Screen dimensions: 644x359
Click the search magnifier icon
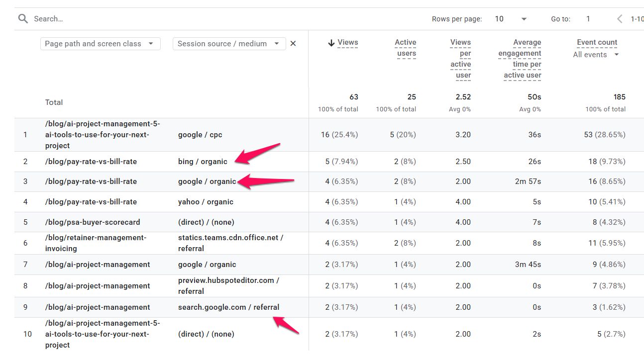coord(23,19)
